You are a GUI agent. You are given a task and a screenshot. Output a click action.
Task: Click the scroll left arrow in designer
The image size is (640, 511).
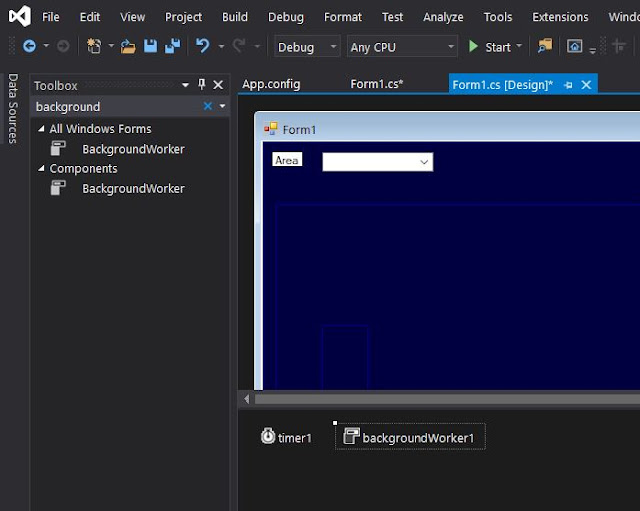click(247, 399)
